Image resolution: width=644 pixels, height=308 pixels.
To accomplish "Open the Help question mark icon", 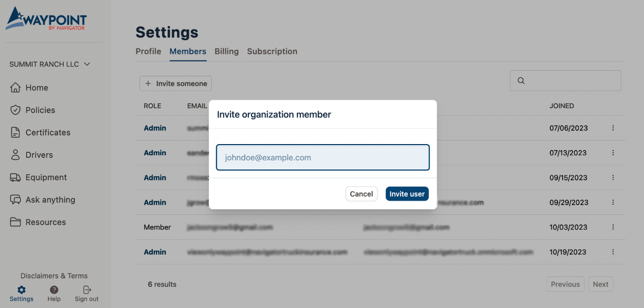I will pyautogui.click(x=54, y=290).
